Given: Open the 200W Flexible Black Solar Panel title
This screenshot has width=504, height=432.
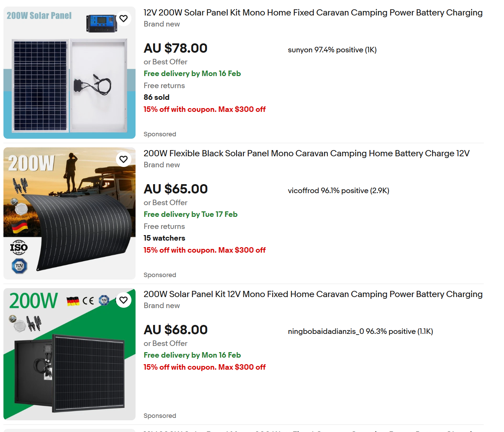Looking at the screenshot, I should 306,154.
